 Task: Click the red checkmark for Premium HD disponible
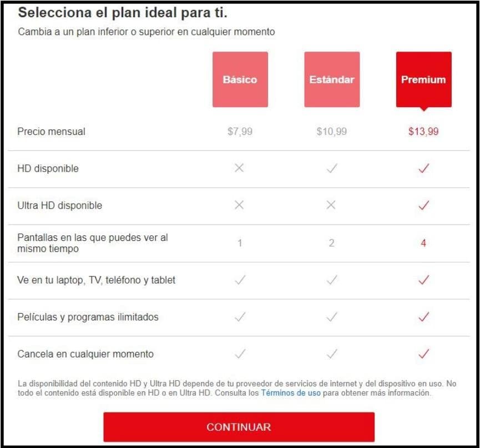[x=423, y=169]
